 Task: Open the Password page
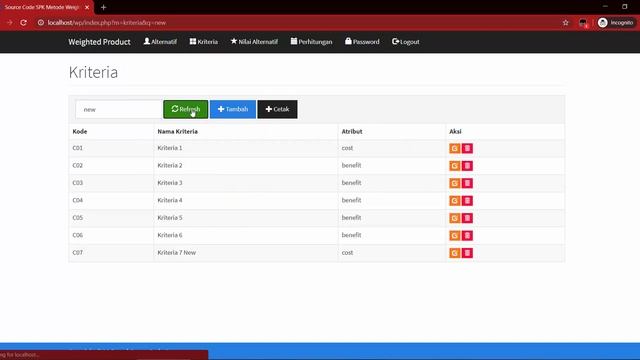coord(362,42)
